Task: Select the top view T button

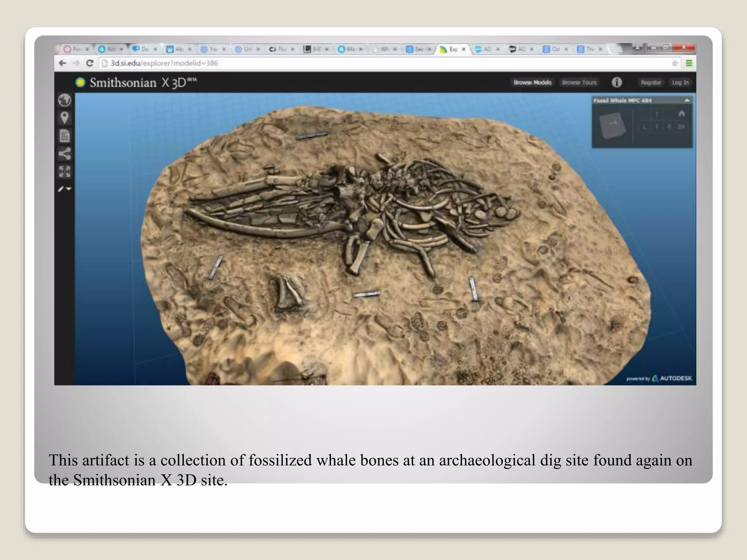Action: 657,114
